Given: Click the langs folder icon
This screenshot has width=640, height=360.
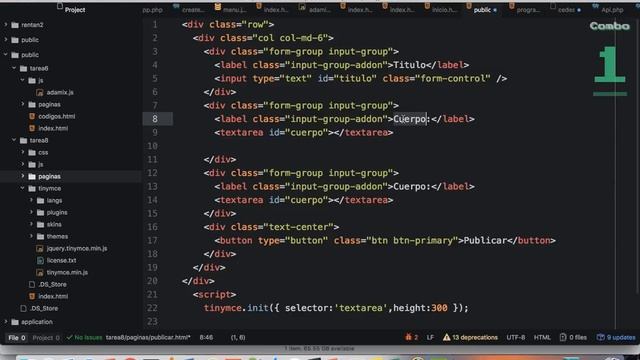Looking at the screenshot, I should [x=40, y=200].
